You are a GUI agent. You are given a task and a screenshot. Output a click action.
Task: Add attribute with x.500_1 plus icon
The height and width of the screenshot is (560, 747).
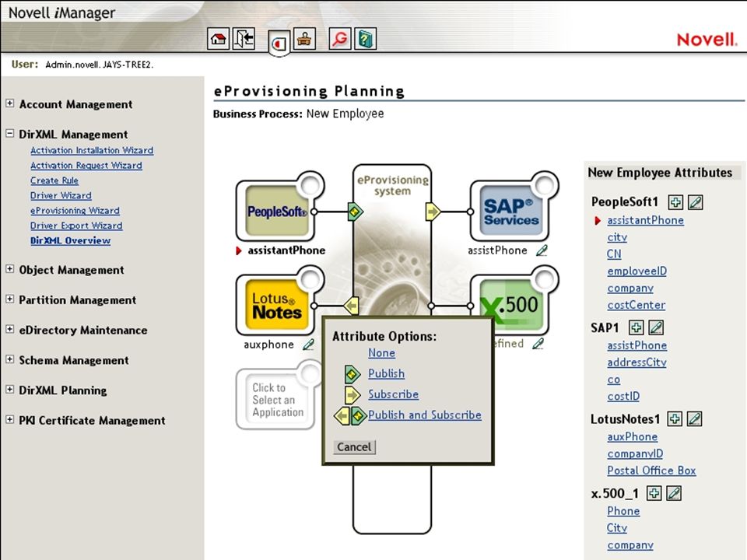pyautogui.click(x=654, y=493)
